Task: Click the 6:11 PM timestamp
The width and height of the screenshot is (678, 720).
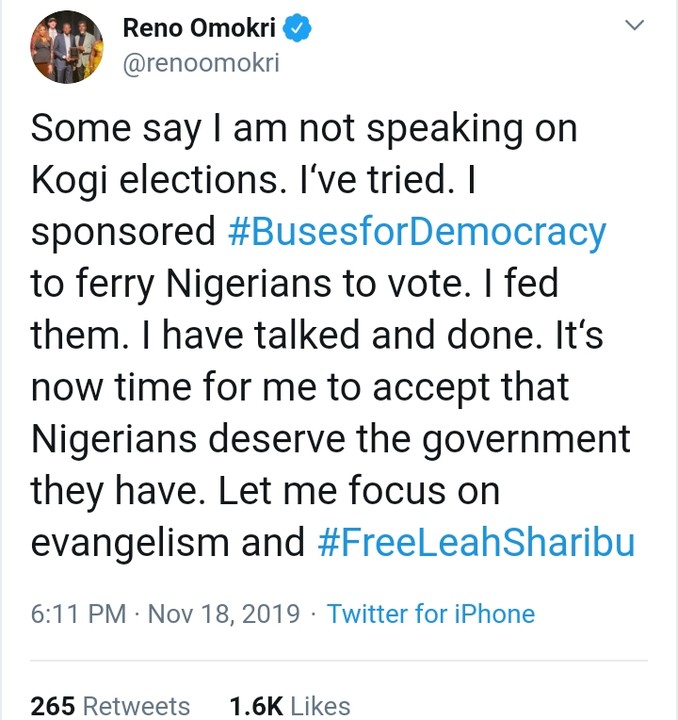Action: [79, 613]
